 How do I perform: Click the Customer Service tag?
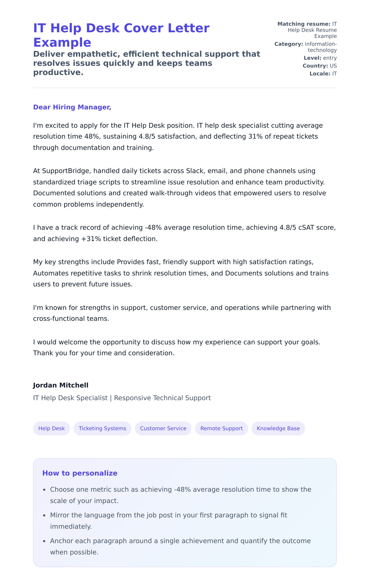pos(163,428)
